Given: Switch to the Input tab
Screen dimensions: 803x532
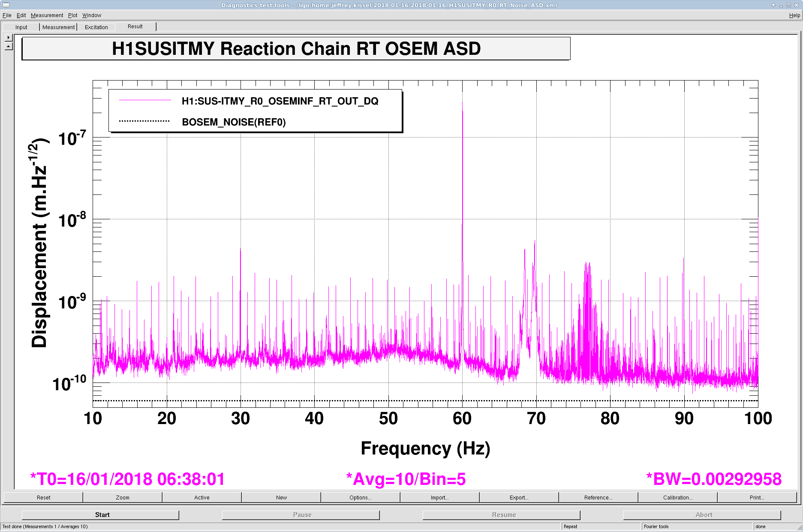Looking at the screenshot, I should (21, 27).
